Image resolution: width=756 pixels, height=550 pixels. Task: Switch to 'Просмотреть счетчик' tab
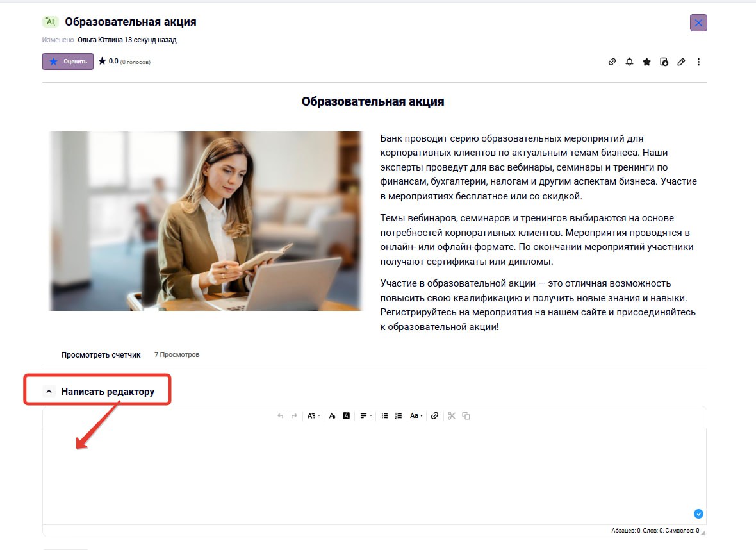101,354
